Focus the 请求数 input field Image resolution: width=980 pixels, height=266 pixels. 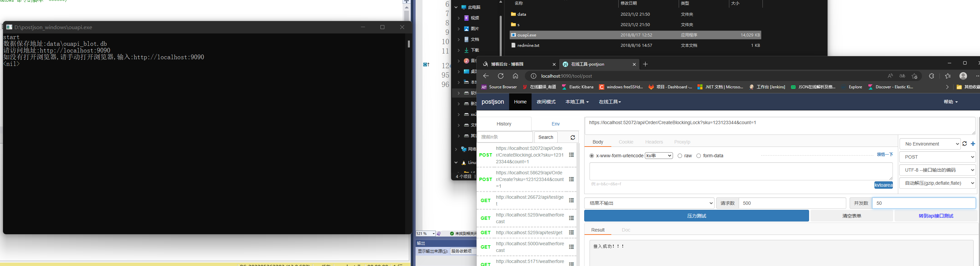click(792, 203)
